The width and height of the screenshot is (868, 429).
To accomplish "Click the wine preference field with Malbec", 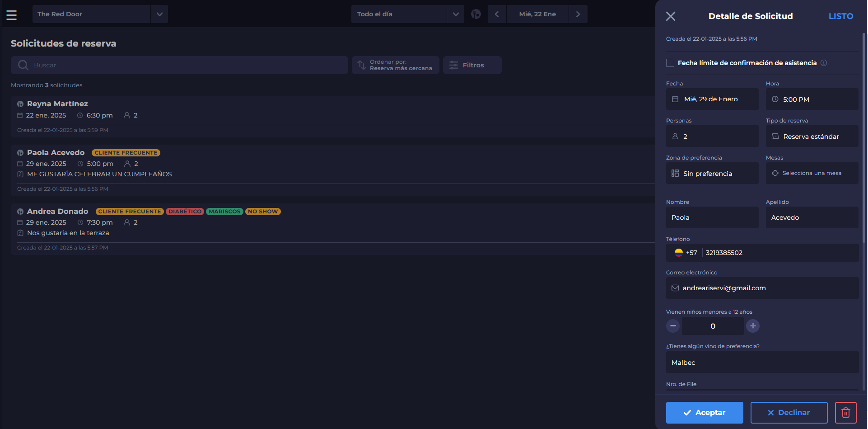I will click(x=762, y=363).
